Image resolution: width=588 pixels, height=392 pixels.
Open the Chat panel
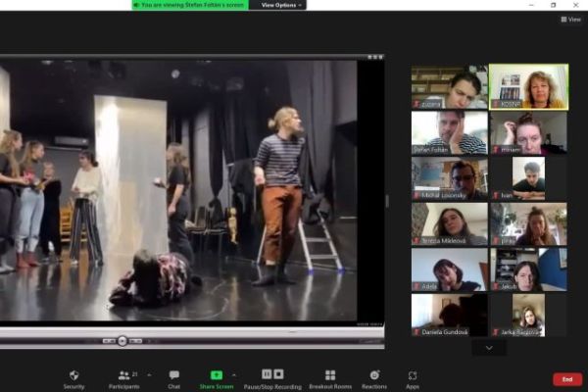(x=173, y=376)
